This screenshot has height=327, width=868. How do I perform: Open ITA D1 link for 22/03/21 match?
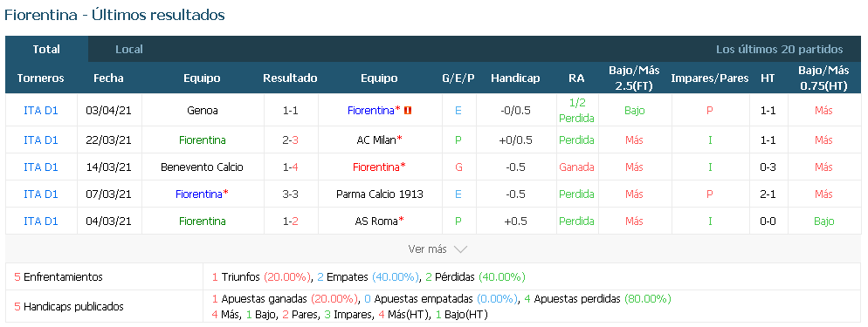point(41,140)
